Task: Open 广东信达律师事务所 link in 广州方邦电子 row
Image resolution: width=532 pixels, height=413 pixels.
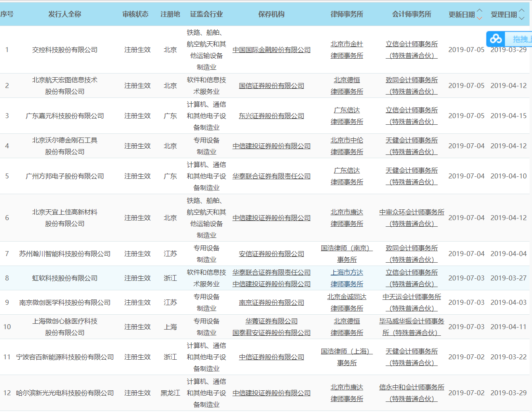Action: tap(347, 176)
